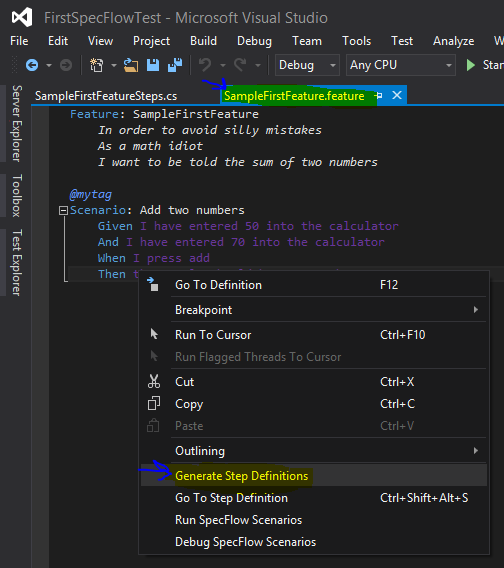Screen dimensions: 504x568
Task: Open the Test Explorer side panel
Action: coord(17,262)
